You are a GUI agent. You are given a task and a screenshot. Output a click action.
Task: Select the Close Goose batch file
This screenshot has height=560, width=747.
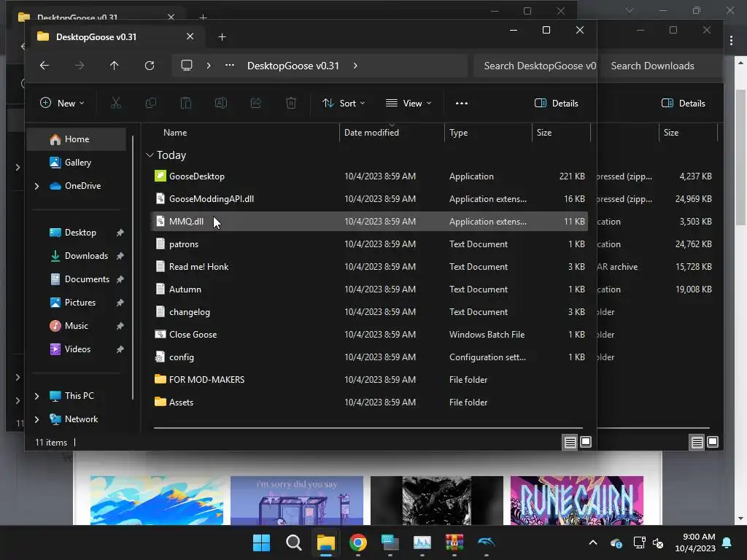click(x=369, y=335)
